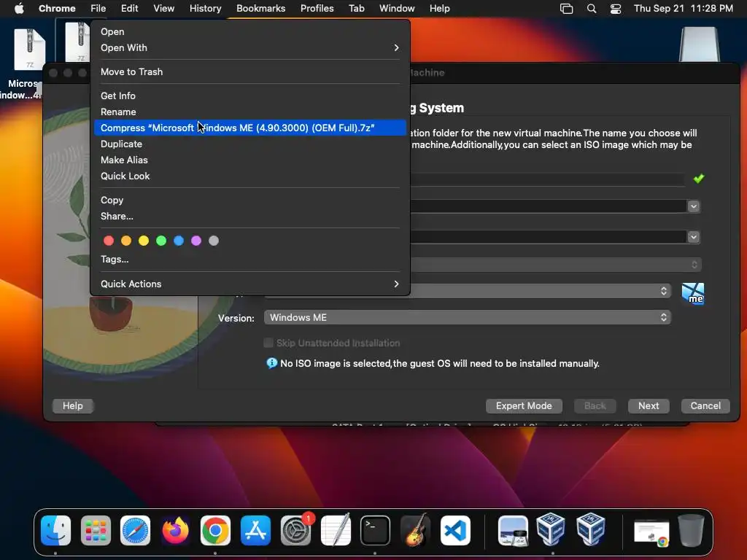The width and height of the screenshot is (747, 560).
Task: Click the green checkmark beside name field
Action: click(698, 178)
